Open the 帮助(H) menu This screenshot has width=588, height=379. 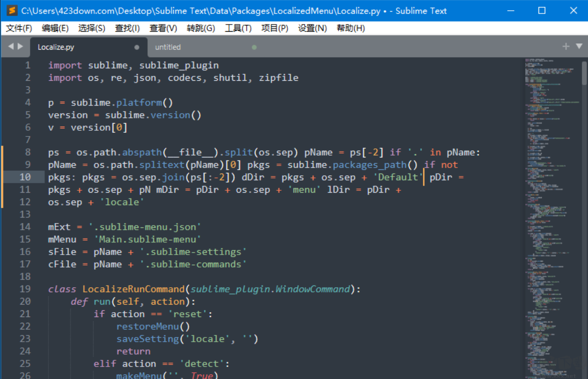pos(351,28)
